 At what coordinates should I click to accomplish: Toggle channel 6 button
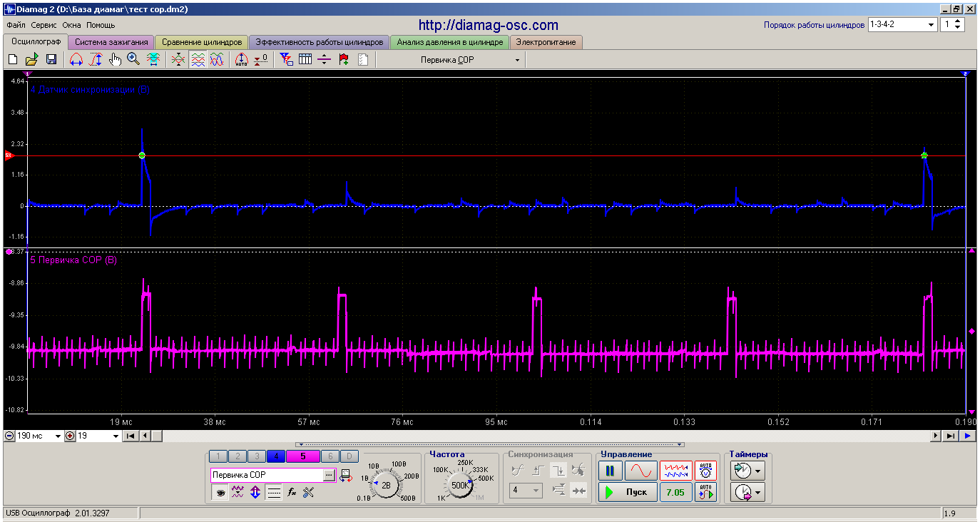330,456
